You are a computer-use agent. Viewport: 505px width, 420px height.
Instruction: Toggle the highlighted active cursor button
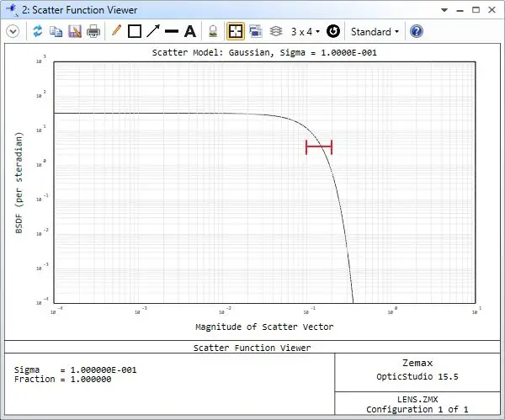coord(236,31)
